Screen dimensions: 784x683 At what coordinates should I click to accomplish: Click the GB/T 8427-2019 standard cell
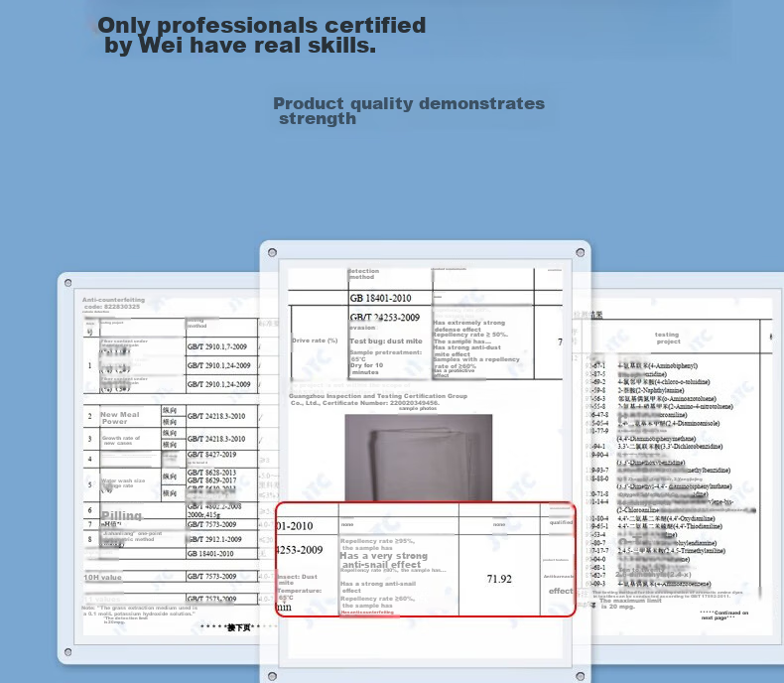[211, 455]
